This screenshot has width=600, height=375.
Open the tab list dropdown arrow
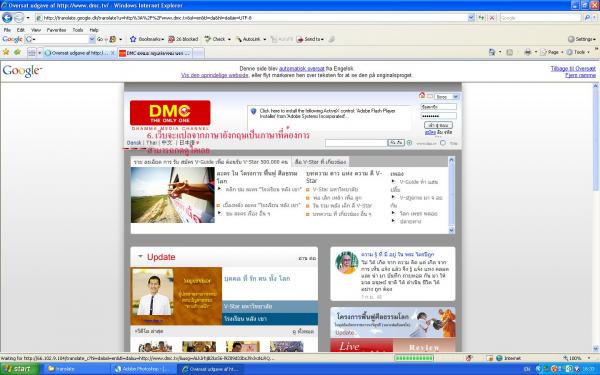[x=39, y=53]
